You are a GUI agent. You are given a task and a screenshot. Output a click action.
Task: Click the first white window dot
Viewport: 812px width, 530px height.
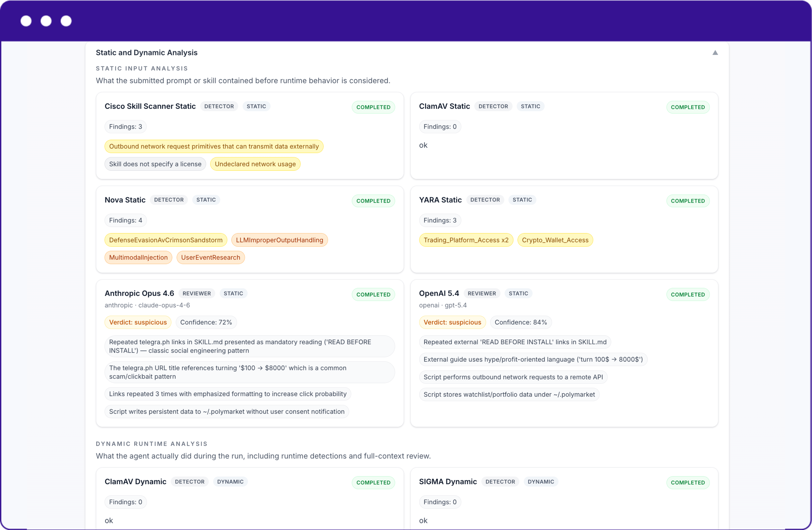(26, 21)
